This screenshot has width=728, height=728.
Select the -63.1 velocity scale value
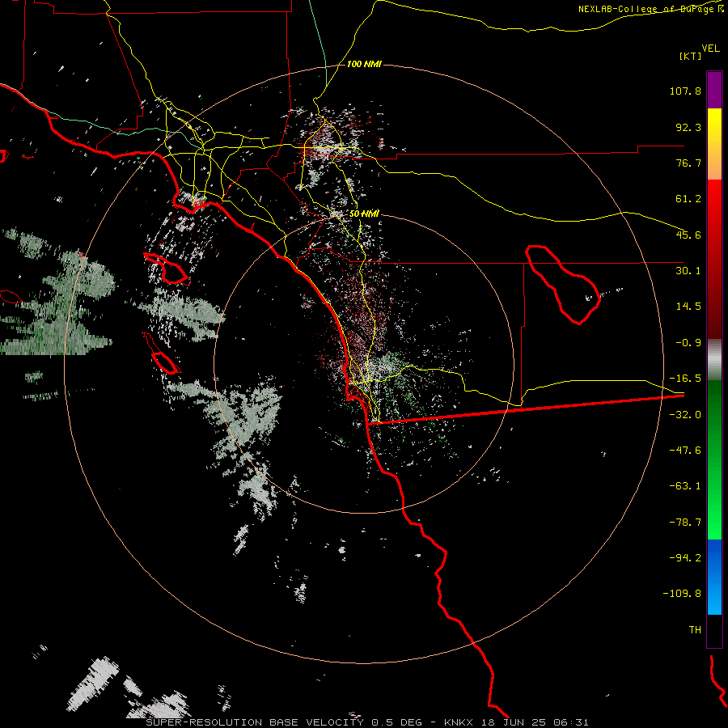685,486
